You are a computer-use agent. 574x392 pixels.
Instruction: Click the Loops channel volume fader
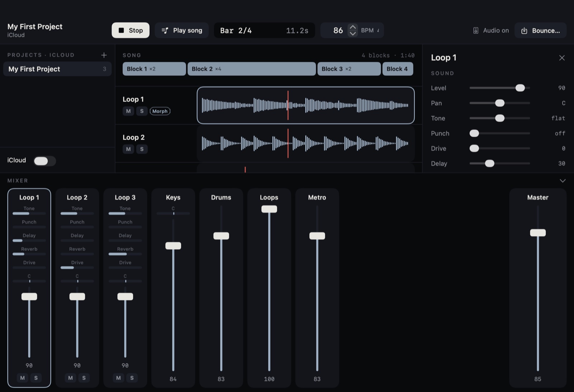click(x=269, y=209)
